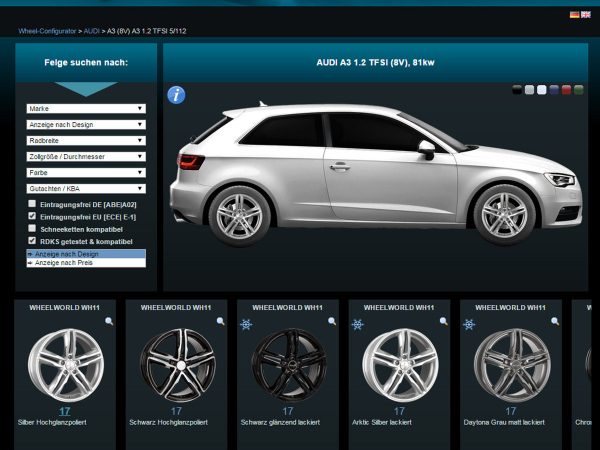Click 'Arktic Silber lackiert' label text

382,422
